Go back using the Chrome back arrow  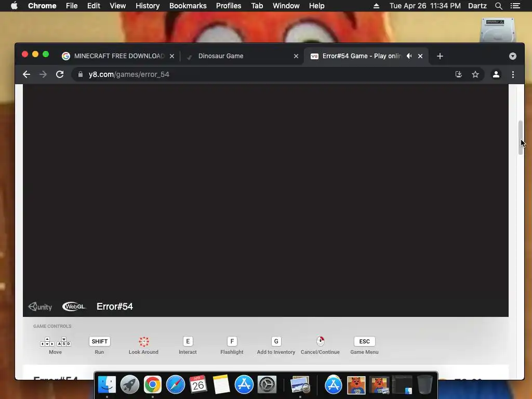(x=26, y=74)
